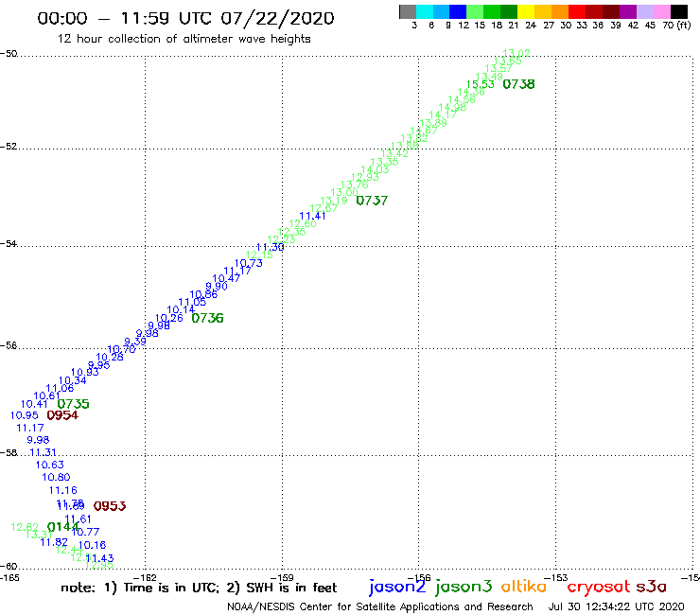Click the 11.31 wave height value
700x615 pixels.
(43, 453)
